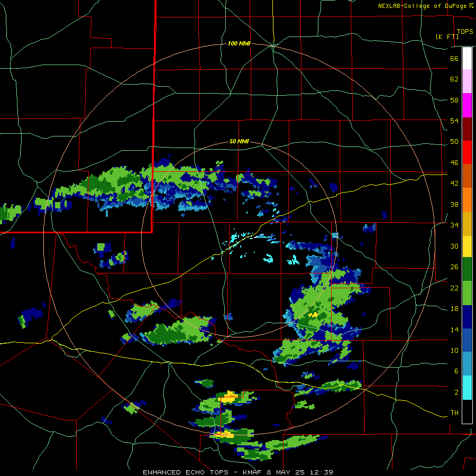Click the 38 legend value
476x476 pixels.
point(454,204)
